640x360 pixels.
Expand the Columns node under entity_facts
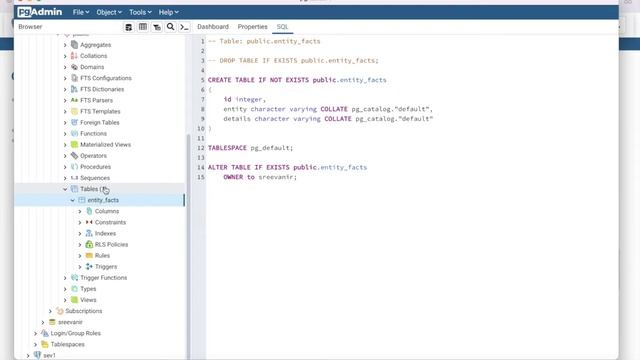point(80,211)
